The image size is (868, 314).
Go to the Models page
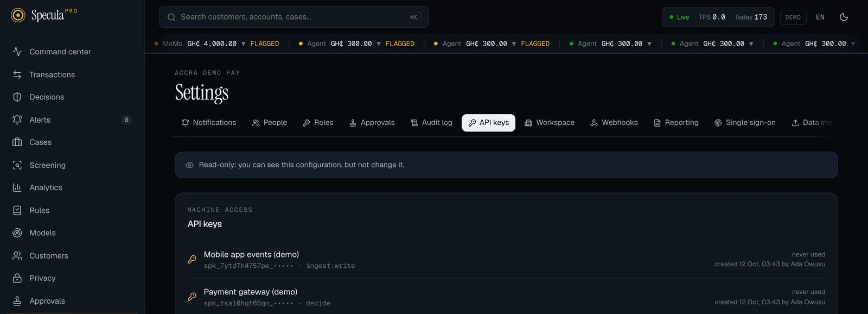click(x=72, y=233)
